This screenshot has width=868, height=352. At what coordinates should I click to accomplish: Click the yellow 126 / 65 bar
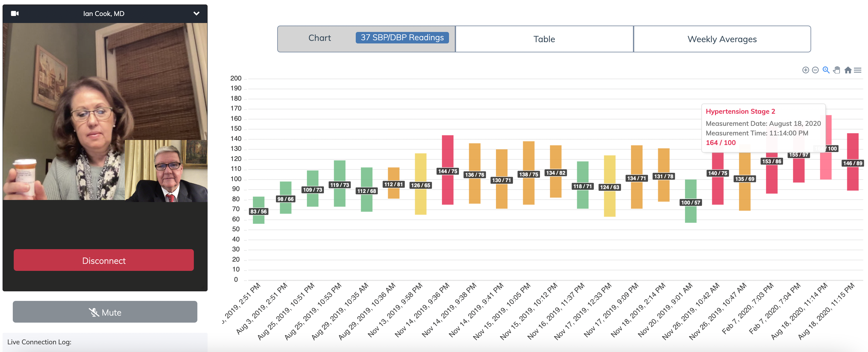tap(420, 169)
